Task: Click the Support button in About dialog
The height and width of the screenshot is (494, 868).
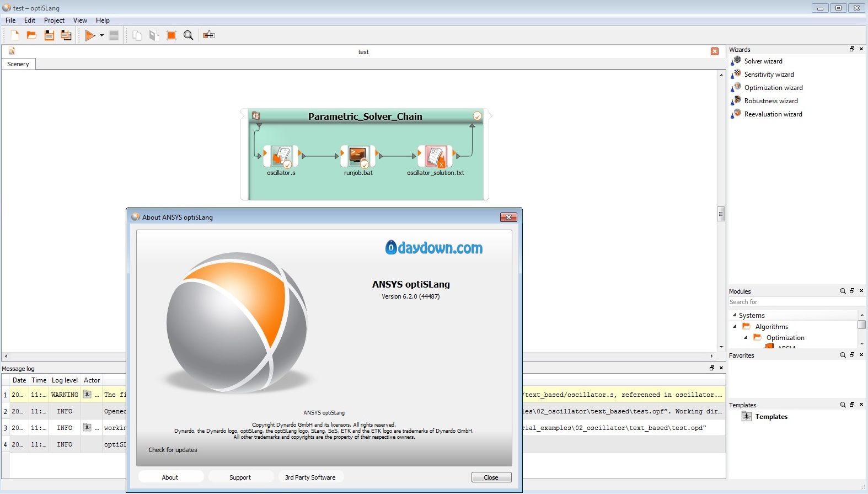Action: tap(240, 477)
